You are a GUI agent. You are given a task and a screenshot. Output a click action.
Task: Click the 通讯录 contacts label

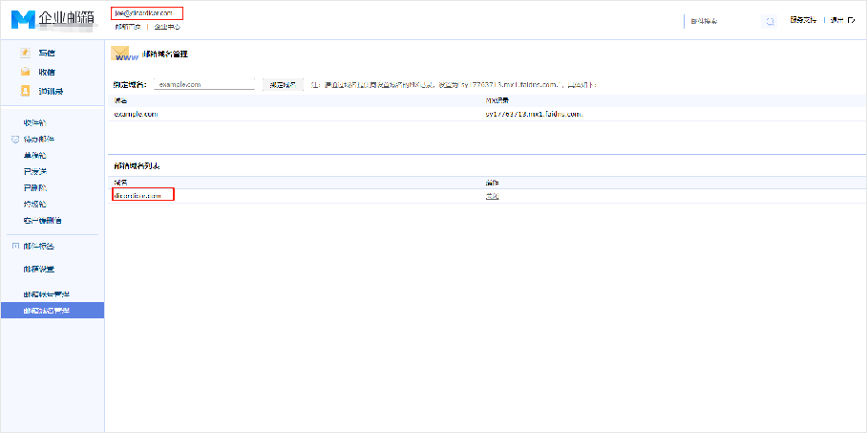coord(51,91)
